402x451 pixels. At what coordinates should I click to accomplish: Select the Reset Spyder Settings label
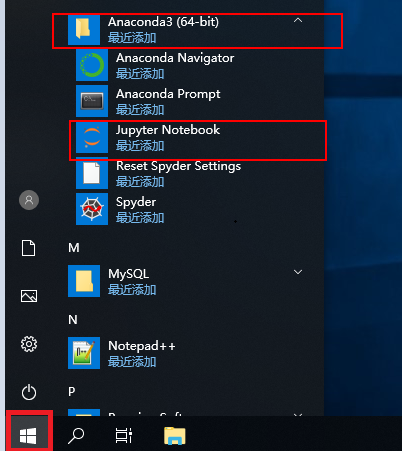pos(178,166)
